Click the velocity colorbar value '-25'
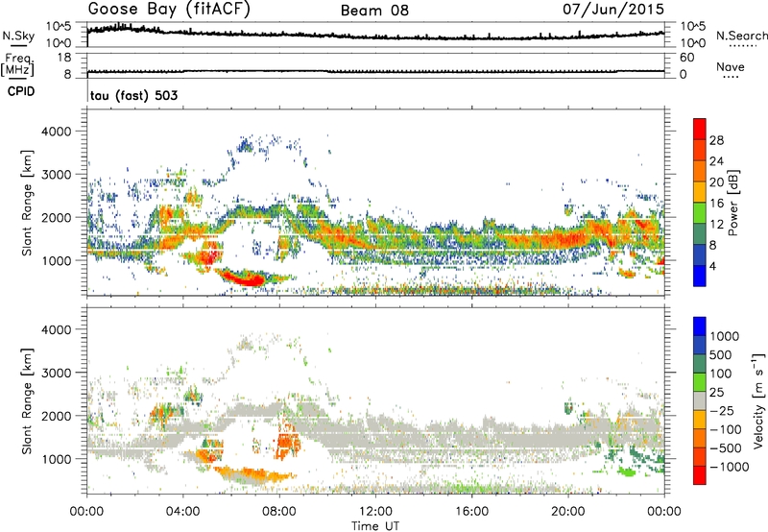768x532 pixels. (724, 410)
